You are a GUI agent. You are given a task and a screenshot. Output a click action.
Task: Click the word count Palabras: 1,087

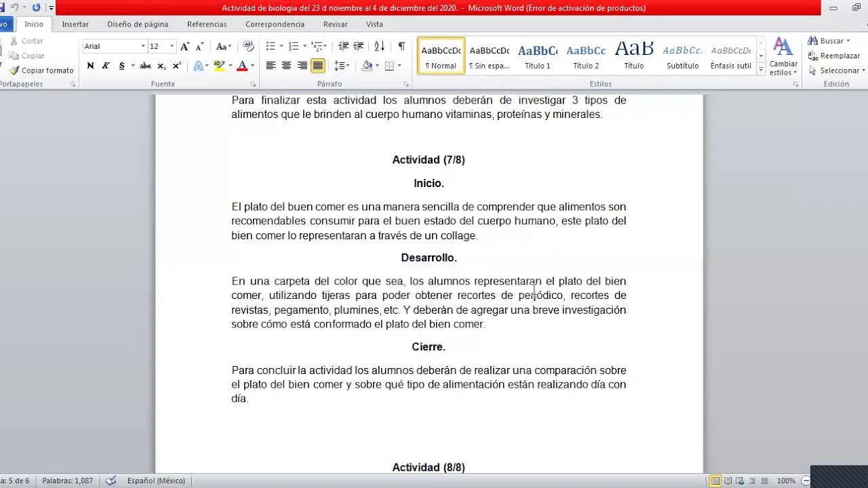click(x=68, y=481)
